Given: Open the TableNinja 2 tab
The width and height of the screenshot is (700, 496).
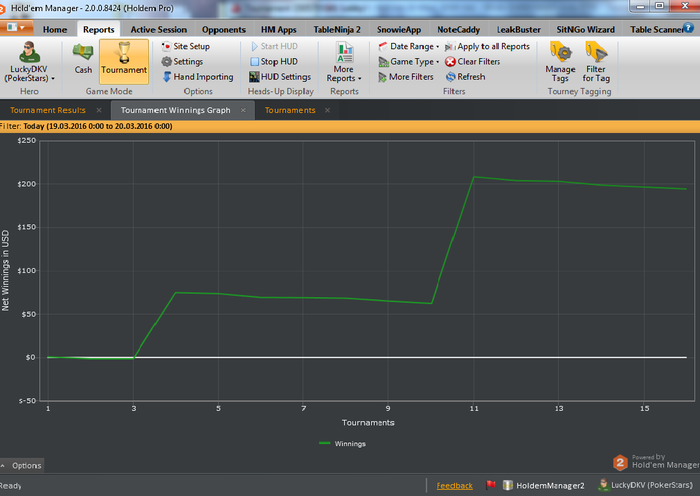Looking at the screenshot, I should 337,29.
